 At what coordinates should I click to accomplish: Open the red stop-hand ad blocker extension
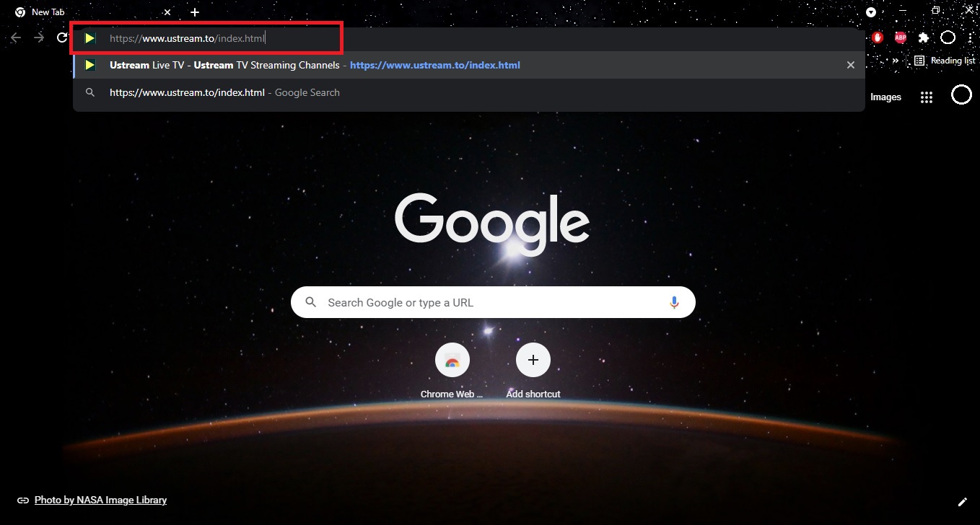tap(878, 37)
